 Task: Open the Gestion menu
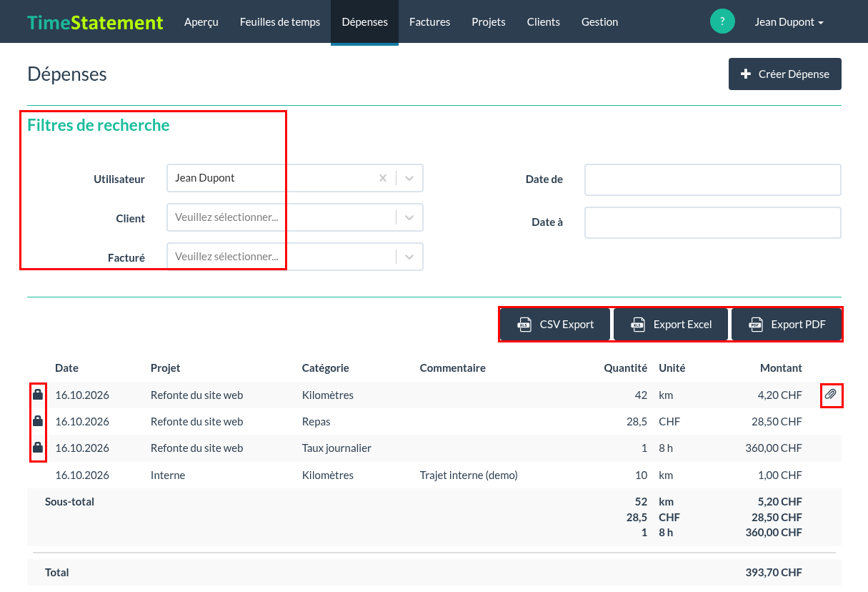(600, 21)
